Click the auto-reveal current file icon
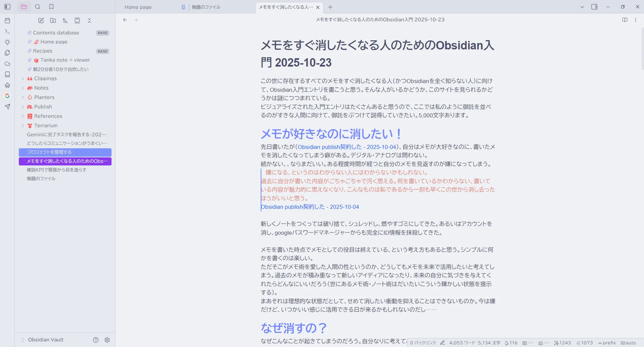This screenshot has height=347, width=644. pyautogui.click(x=77, y=21)
